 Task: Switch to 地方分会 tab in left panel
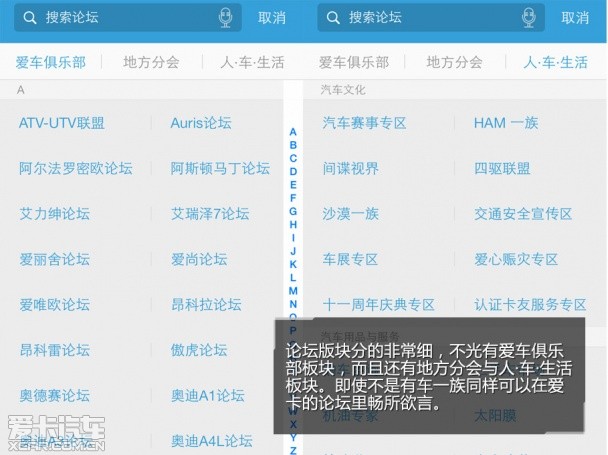[151, 62]
